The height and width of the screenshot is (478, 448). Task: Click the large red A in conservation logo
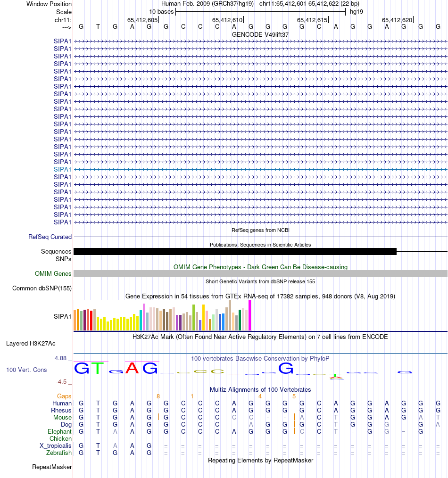click(132, 368)
